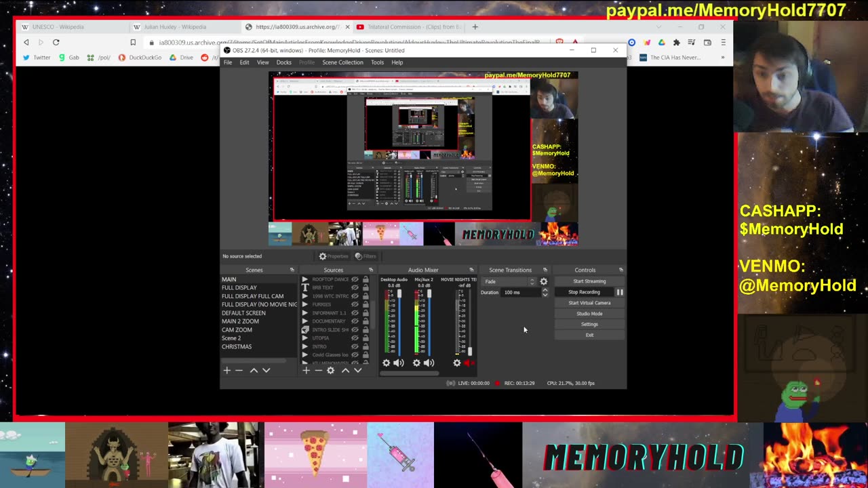868x488 pixels.
Task: Open File menu in OBS
Action: [x=228, y=62]
